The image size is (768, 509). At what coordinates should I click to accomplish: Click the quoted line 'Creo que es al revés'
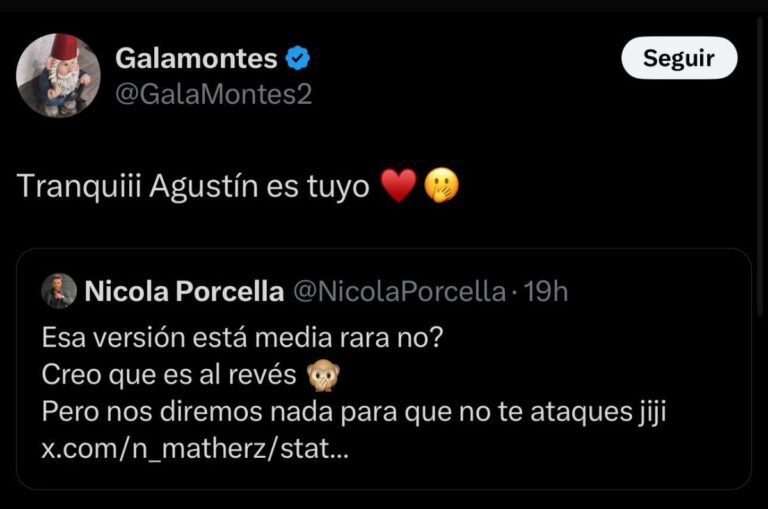pos(169,375)
